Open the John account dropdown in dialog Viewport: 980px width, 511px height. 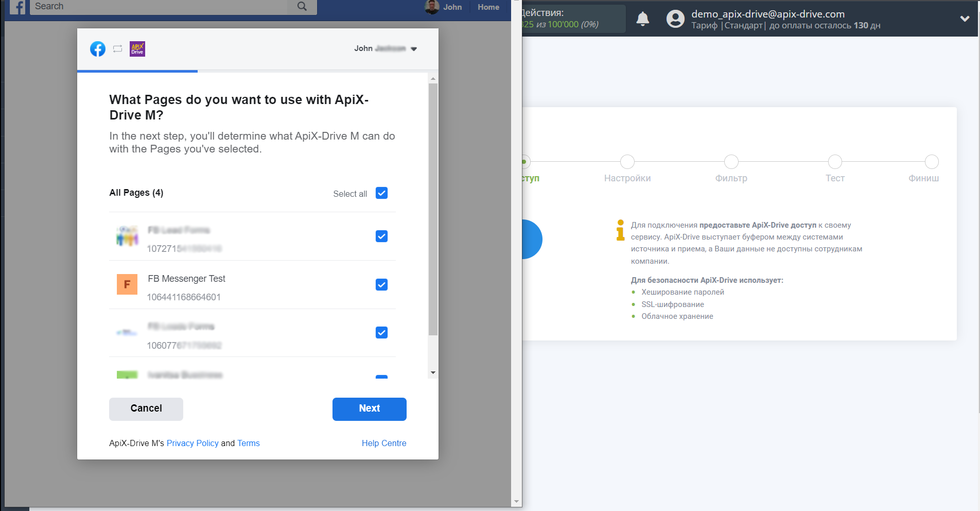click(385, 48)
